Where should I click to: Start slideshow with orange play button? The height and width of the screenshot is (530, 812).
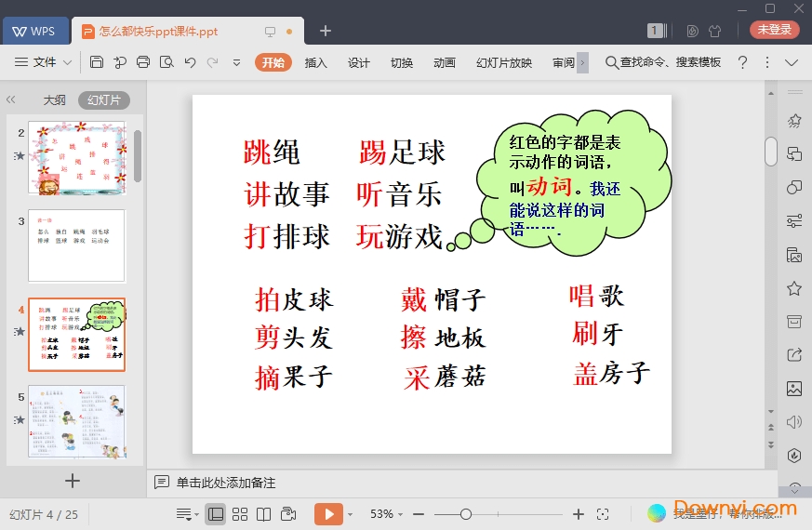328,514
